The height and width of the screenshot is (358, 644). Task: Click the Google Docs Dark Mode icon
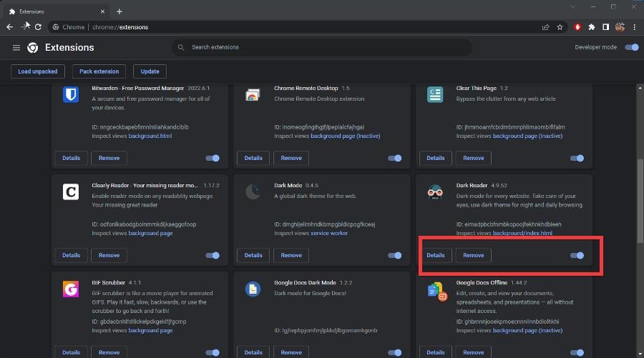pyautogui.click(x=253, y=289)
